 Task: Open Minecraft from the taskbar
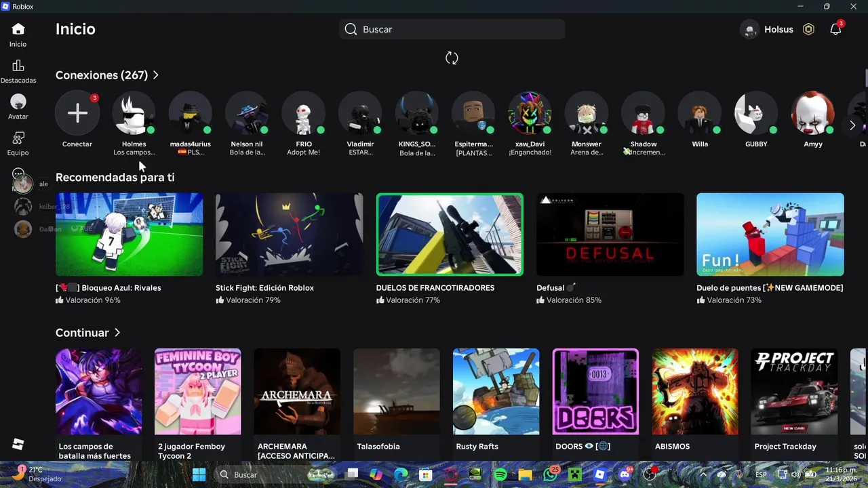pos(575,474)
